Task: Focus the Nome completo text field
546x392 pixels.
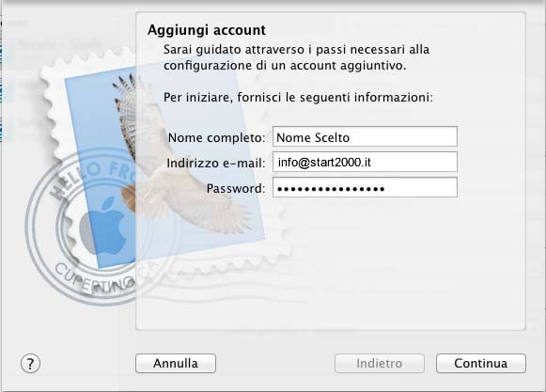Action: coord(365,137)
